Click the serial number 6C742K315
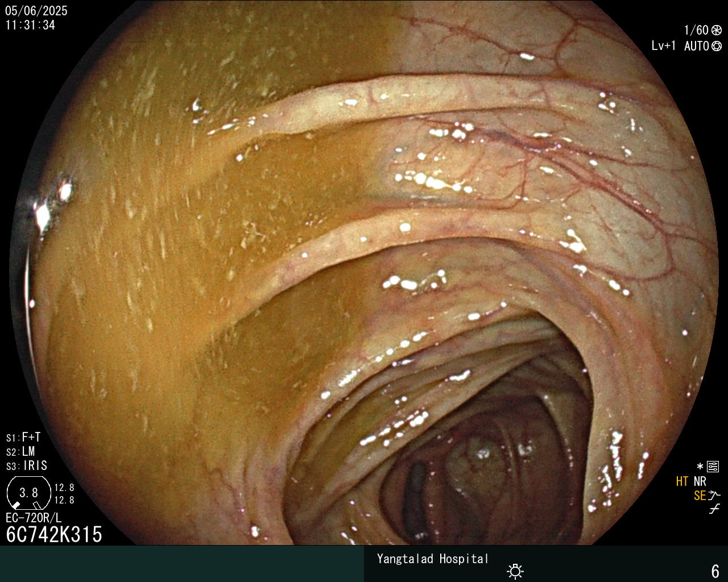 (x=54, y=534)
